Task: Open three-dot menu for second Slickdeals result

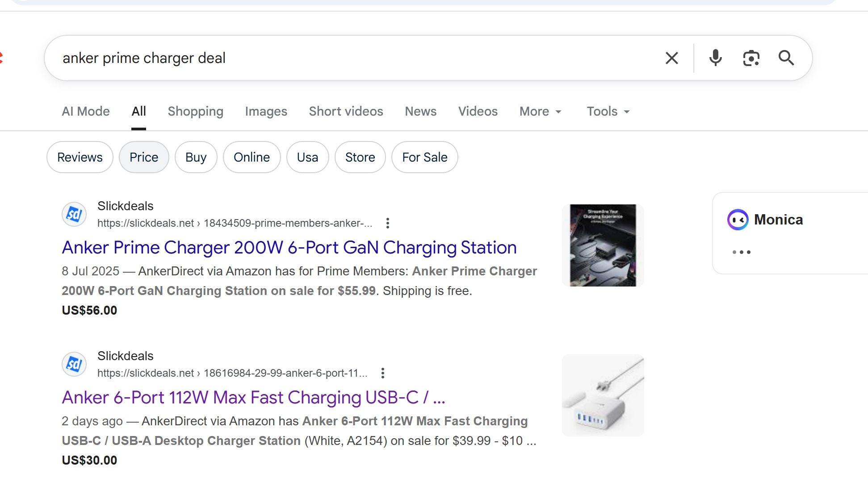Action: [383, 373]
